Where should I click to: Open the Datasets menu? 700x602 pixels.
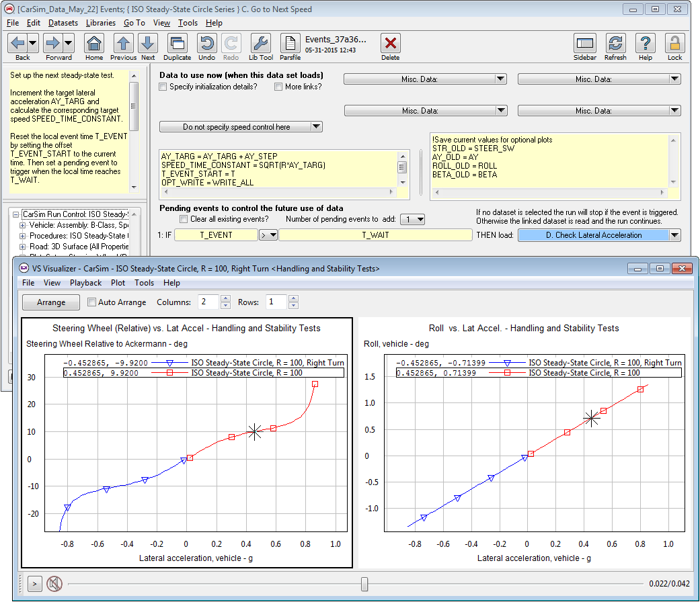pos(63,23)
